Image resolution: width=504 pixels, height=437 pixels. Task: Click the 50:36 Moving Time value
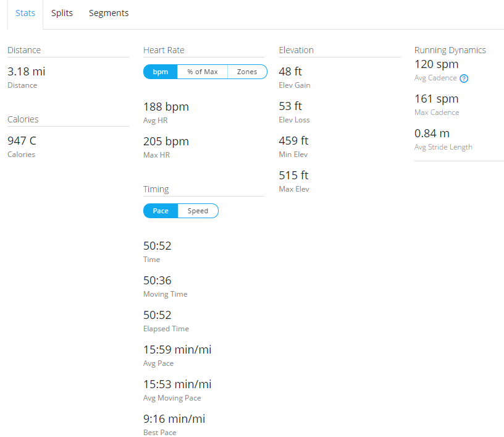[x=157, y=281]
